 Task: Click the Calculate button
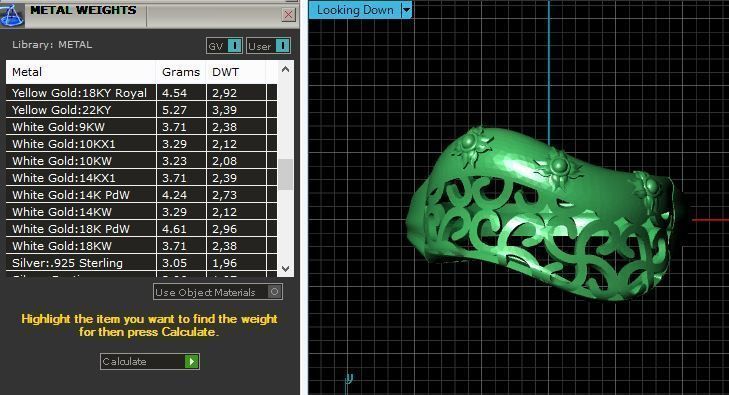pos(150,362)
